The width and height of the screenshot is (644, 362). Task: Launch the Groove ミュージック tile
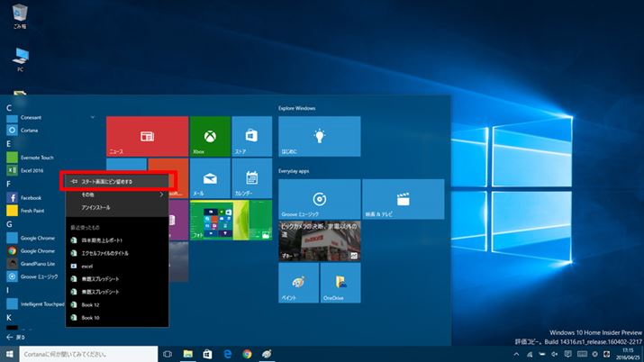click(319, 199)
